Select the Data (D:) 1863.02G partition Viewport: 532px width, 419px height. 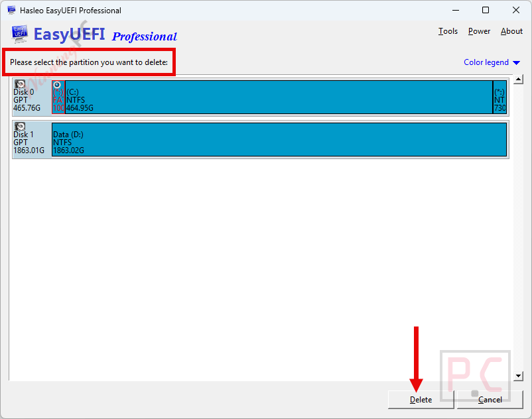279,139
